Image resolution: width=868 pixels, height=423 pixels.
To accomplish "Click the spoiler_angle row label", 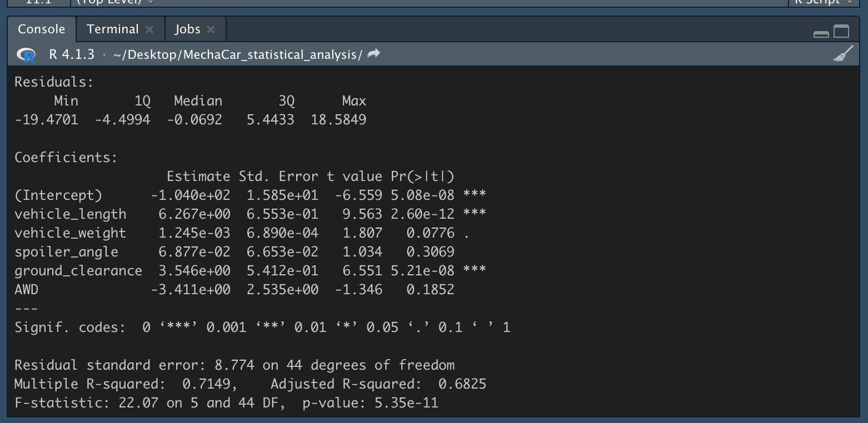I will point(67,252).
